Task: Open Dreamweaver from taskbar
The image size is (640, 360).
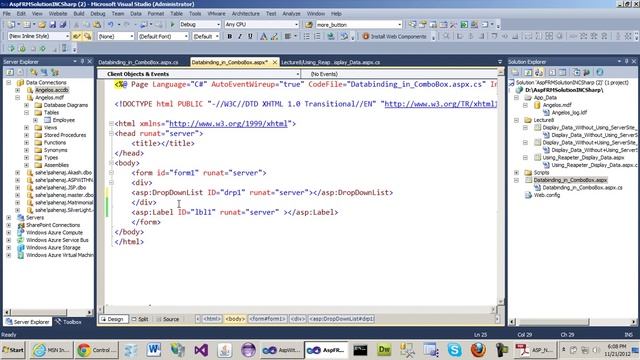Action: tap(384, 350)
